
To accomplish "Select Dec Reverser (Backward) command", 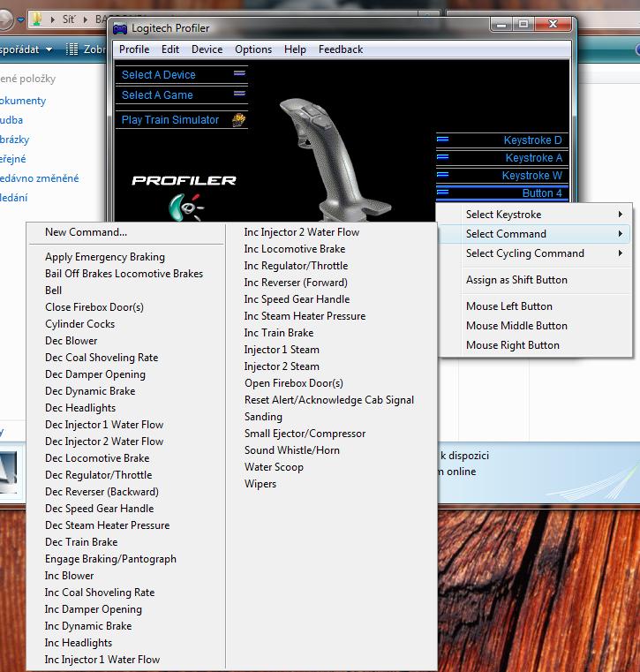I will 102,492.
